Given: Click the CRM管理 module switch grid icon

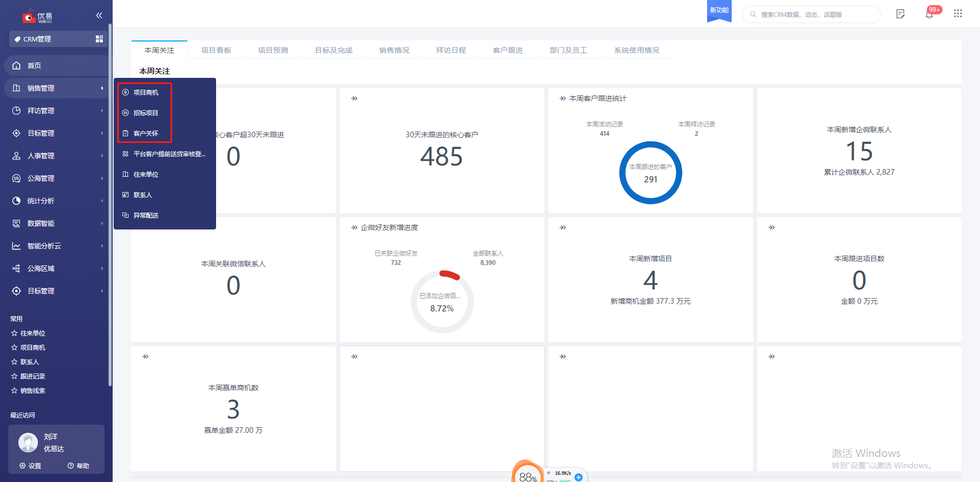Looking at the screenshot, I should click(99, 39).
